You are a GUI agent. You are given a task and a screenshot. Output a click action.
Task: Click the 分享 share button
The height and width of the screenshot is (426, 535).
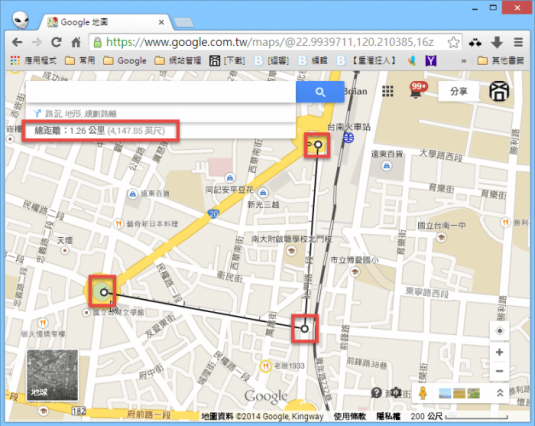pyautogui.click(x=458, y=91)
